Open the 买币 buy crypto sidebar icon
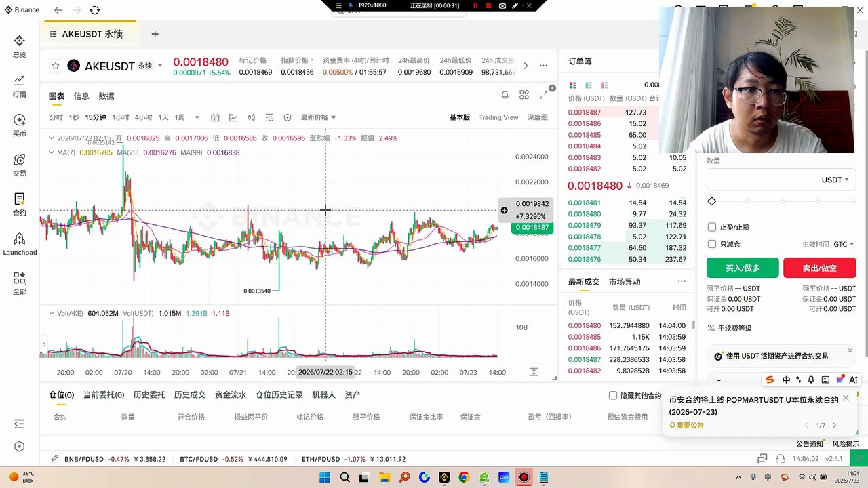 pyautogui.click(x=19, y=125)
